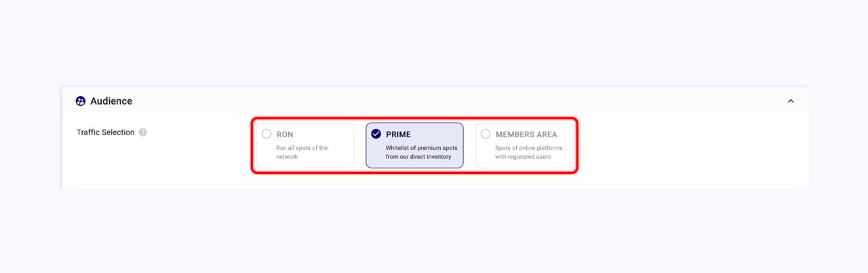Click 'from our direct inventory' text line
The width and height of the screenshot is (868, 273).
pos(418,157)
